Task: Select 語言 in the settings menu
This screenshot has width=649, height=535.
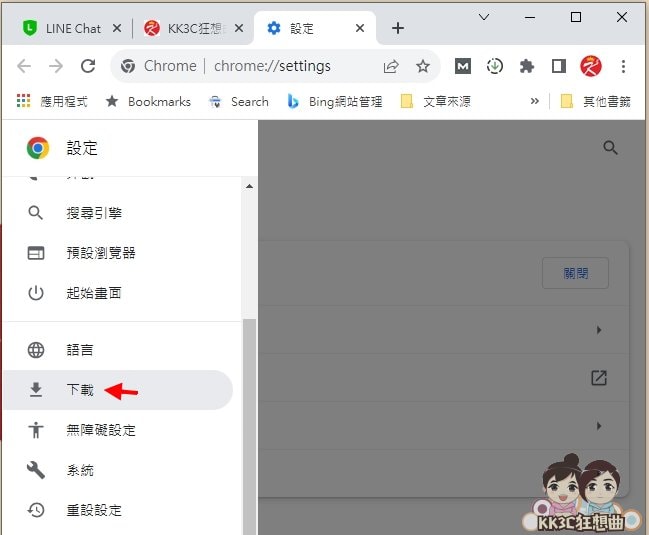Action: [x=118, y=350]
